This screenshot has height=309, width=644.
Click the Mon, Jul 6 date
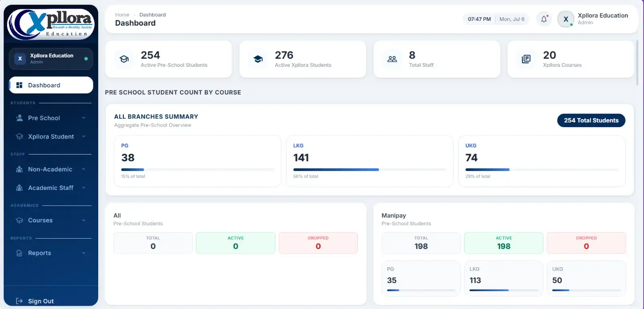[512, 19]
